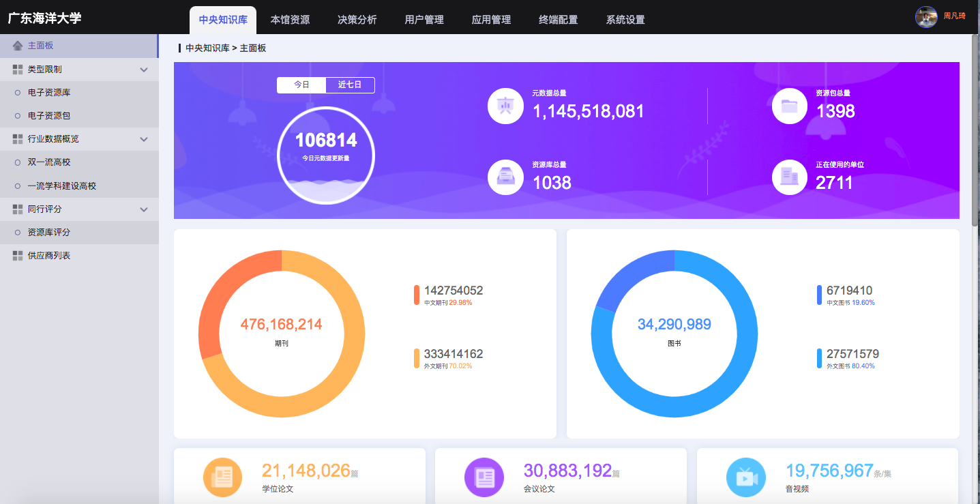Viewport: 980px width, 504px height.
Task: Open 一流学科建设高校 in the sidebar
Action: pos(79,186)
